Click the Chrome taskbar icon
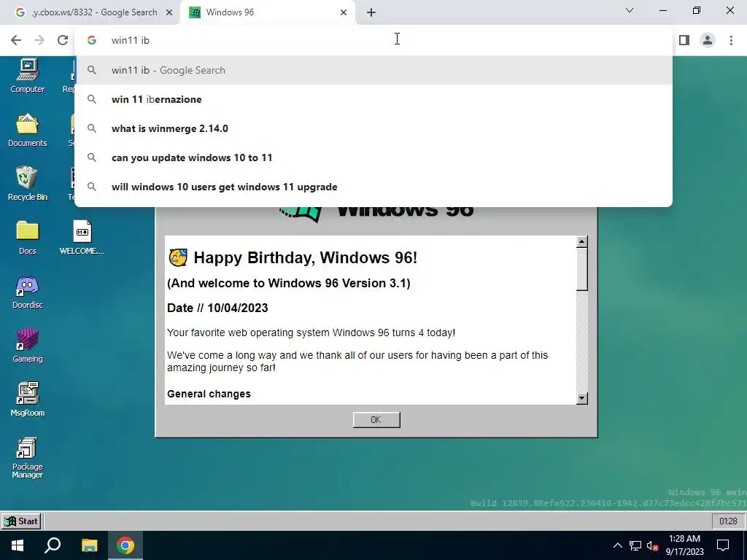The image size is (747, 560). point(125,545)
